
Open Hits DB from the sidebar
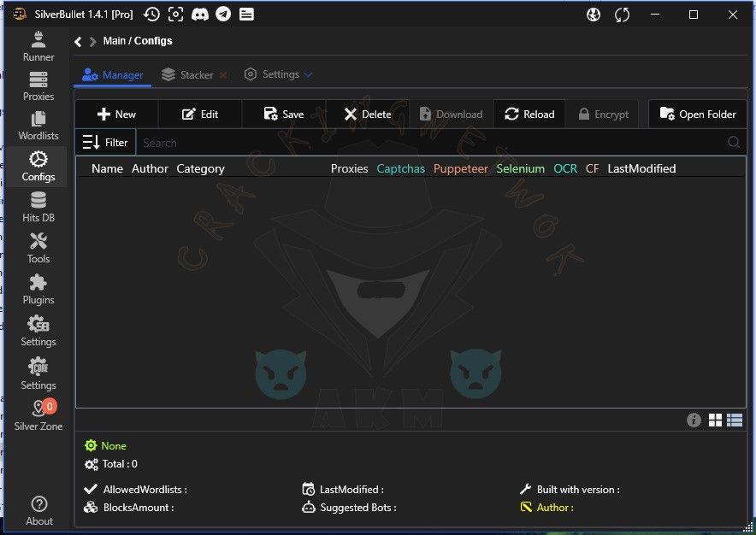pos(38,207)
